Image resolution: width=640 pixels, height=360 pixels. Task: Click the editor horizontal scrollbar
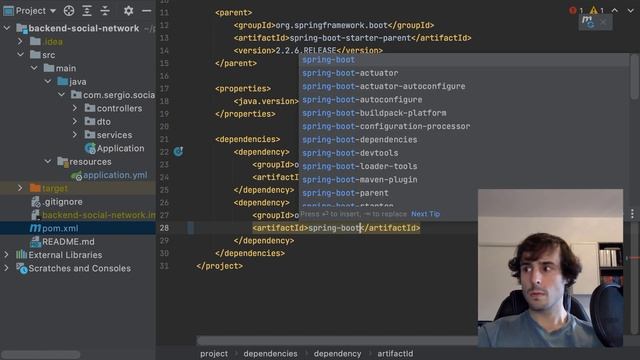(337, 340)
